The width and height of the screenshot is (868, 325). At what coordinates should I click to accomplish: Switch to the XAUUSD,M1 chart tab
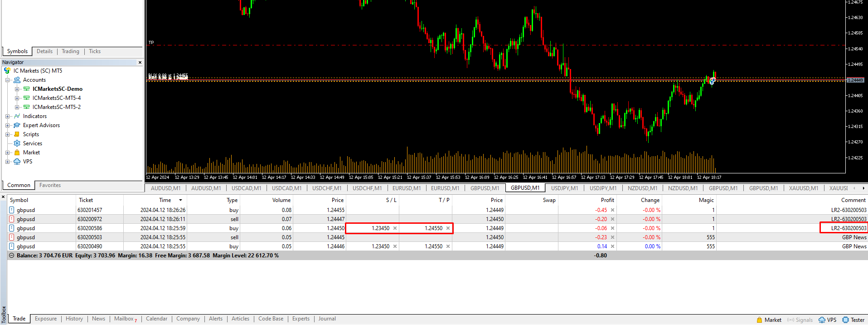(x=804, y=188)
